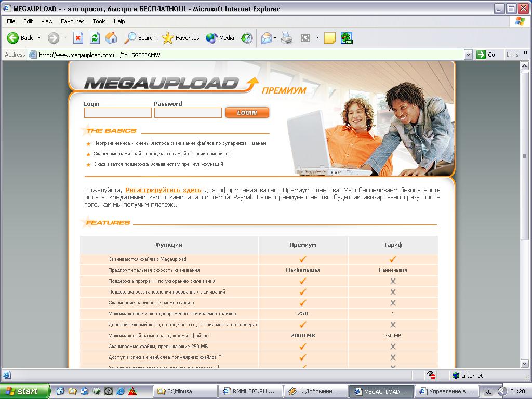The width and height of the screenshot is (532, 399).
Task: Click the vertical scrollbar thumb
Action: coord(525,156)
